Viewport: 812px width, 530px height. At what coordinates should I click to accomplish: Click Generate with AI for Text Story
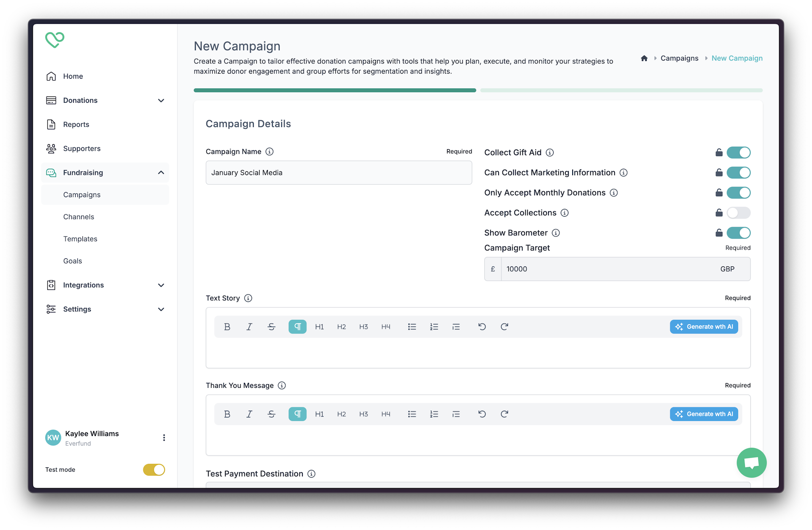pos(704,326)
